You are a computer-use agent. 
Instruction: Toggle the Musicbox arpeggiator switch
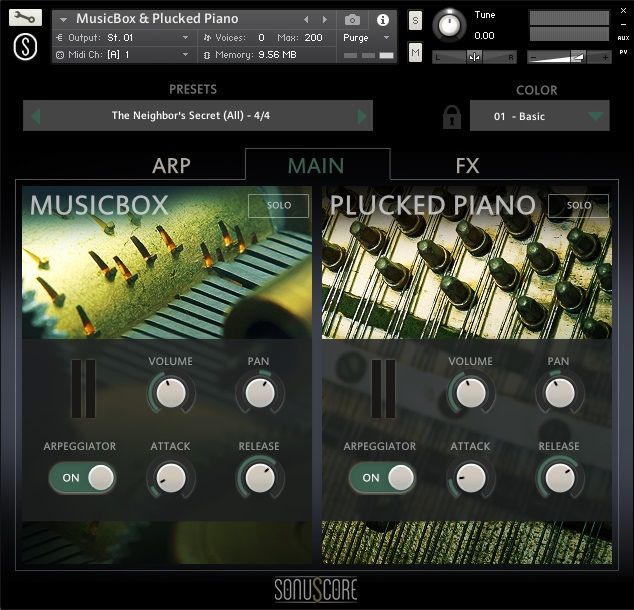click(x=82, y=478)
